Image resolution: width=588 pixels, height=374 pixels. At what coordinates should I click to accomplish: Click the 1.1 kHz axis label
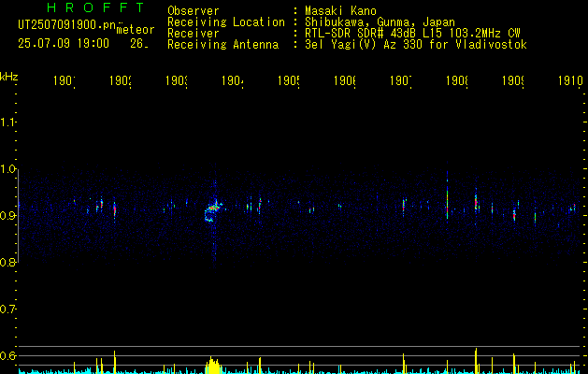(x=7, y=122)
